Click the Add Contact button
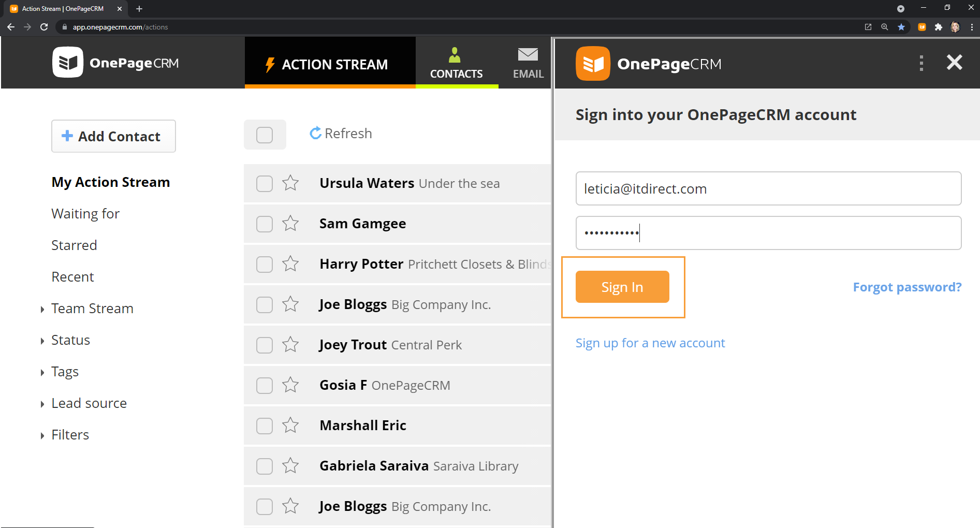980x528 pixels. point(113,136)
